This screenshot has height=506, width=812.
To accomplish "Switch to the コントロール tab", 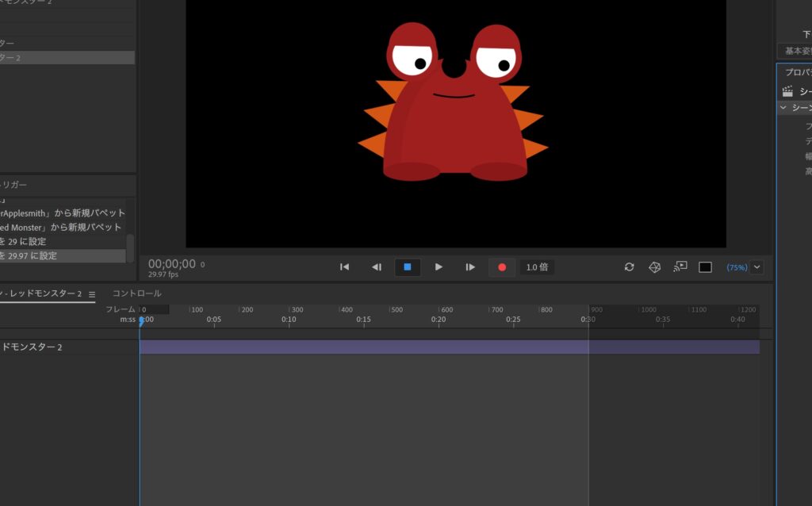I will [x=136, y=293].
